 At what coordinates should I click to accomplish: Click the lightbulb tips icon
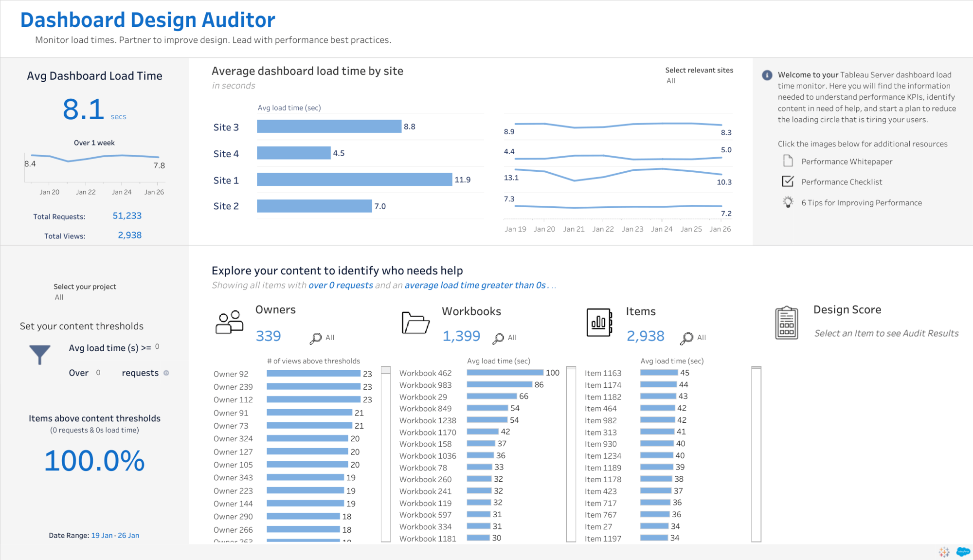click(x=788, y=202)
